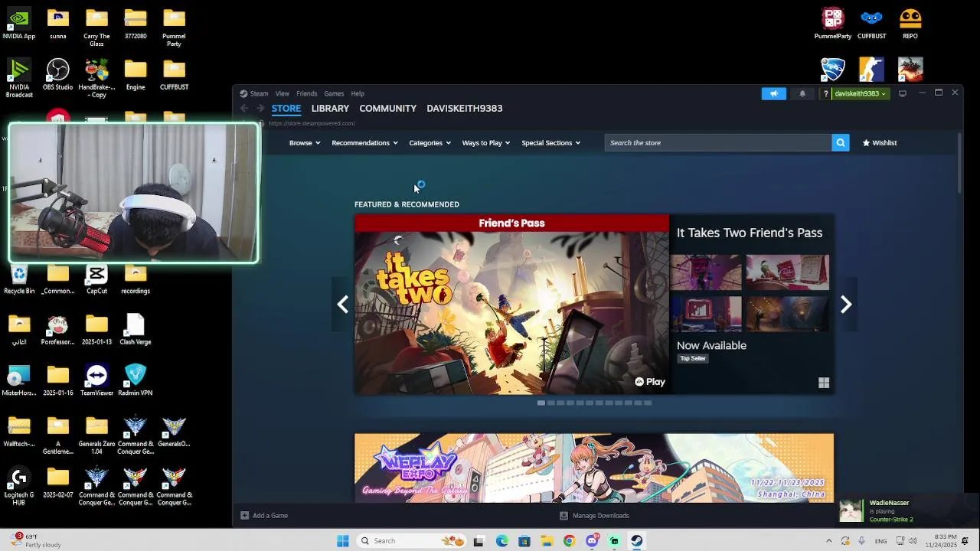
Task: Select NVIDIA Broadcast desktop icon
Action: pyautogui.click(x=19, y=78)
